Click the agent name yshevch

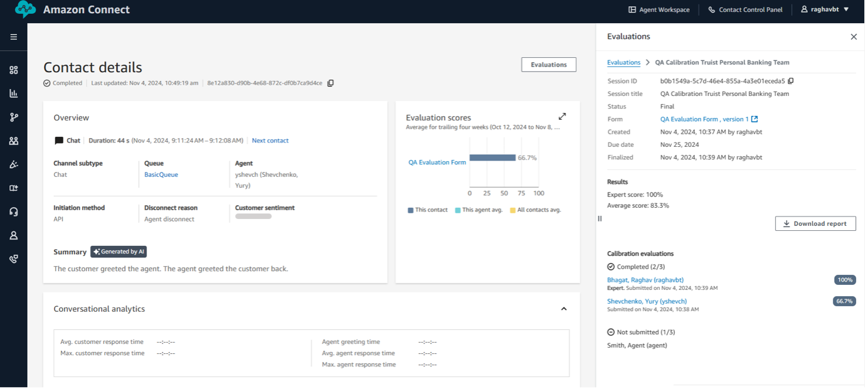(x=267, y=180)
